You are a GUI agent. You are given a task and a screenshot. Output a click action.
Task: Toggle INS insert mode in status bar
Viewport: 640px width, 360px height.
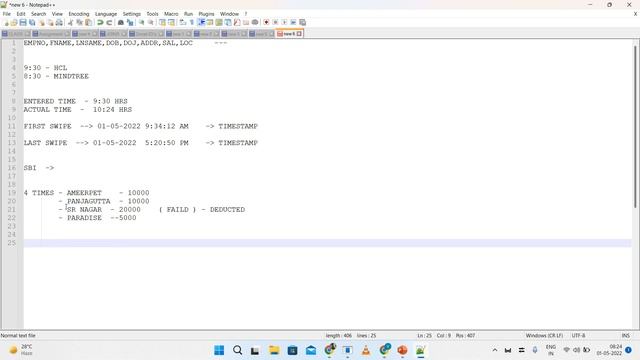pos(625,336)
